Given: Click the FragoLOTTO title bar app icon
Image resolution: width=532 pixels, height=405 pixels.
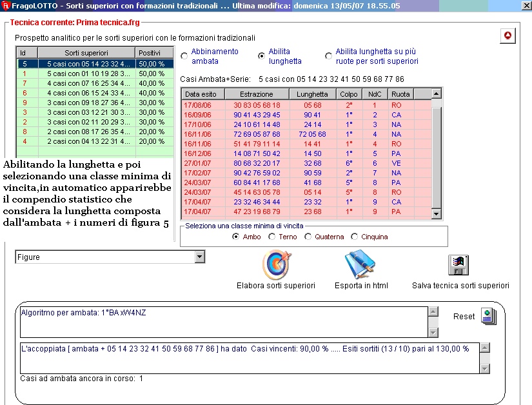Looking at the screenshot, I should coord(6,6).
